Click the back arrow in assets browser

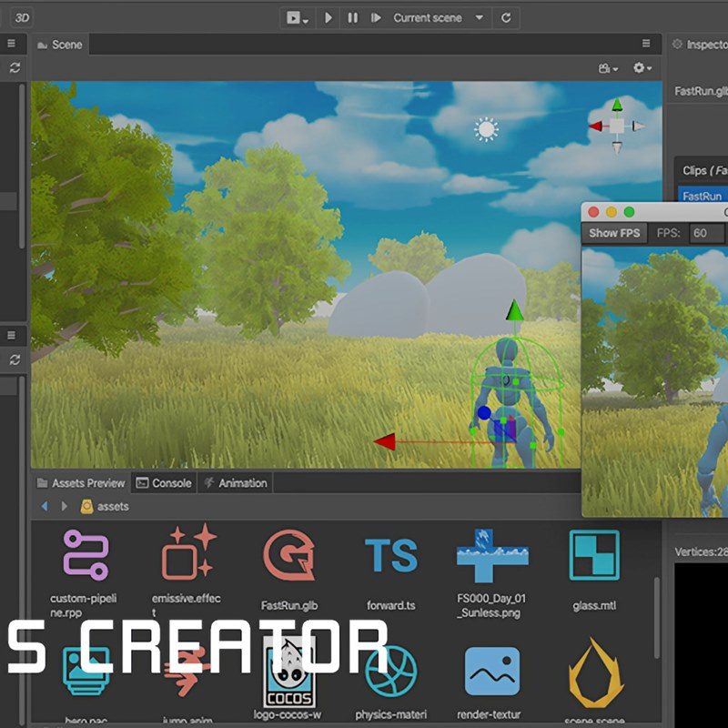pyautogui.click(x=44, y=506)
